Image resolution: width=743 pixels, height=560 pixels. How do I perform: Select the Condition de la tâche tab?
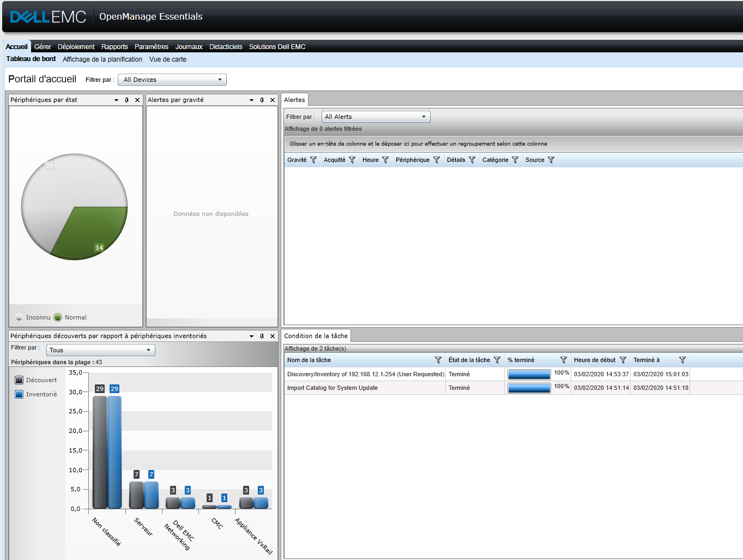(x=316, y=336)
